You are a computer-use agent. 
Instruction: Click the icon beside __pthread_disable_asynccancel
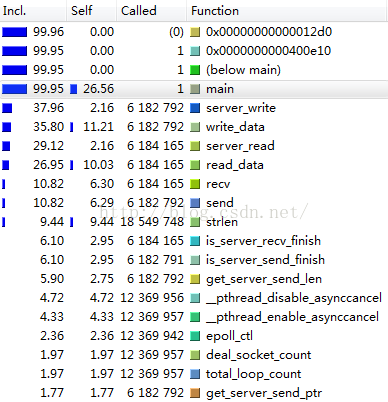click(195, 298)
